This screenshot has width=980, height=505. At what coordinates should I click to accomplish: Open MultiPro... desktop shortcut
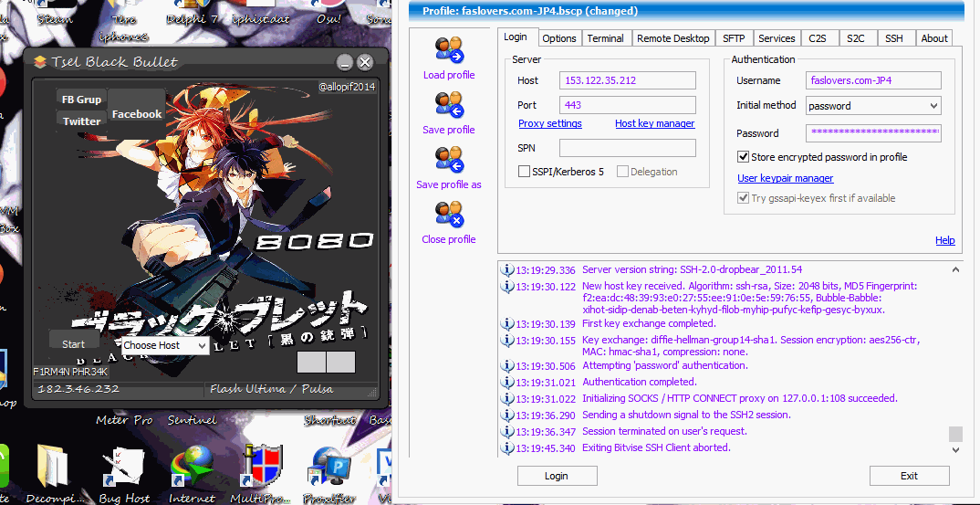[261, 465]
